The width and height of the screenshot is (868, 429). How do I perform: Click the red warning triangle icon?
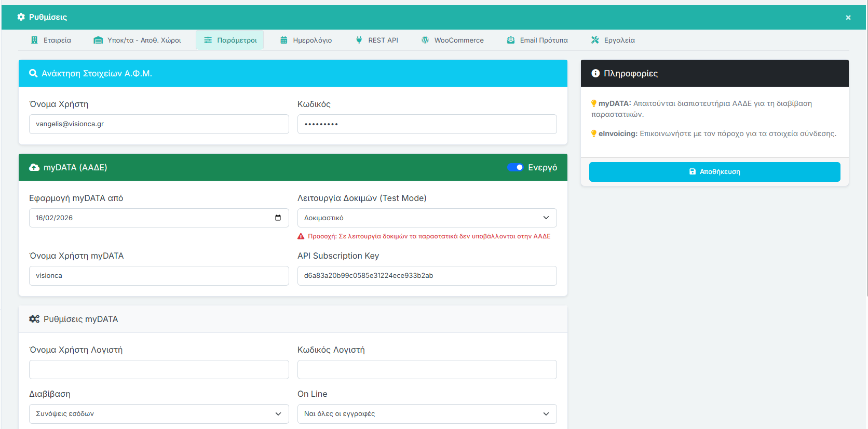[301, 236]
